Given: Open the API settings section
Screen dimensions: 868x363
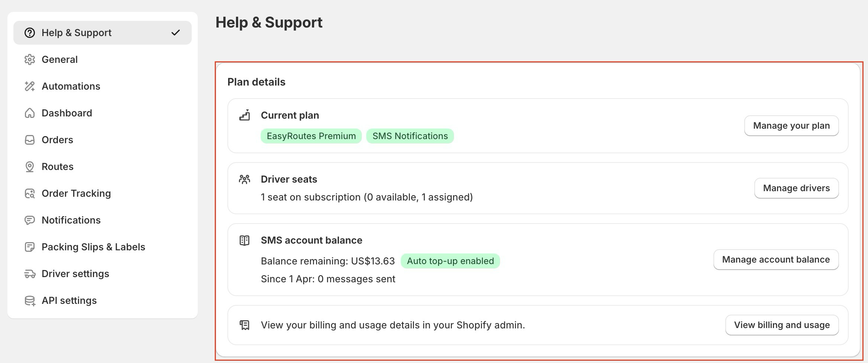Looking at the screenshot, I should [69, 301].
